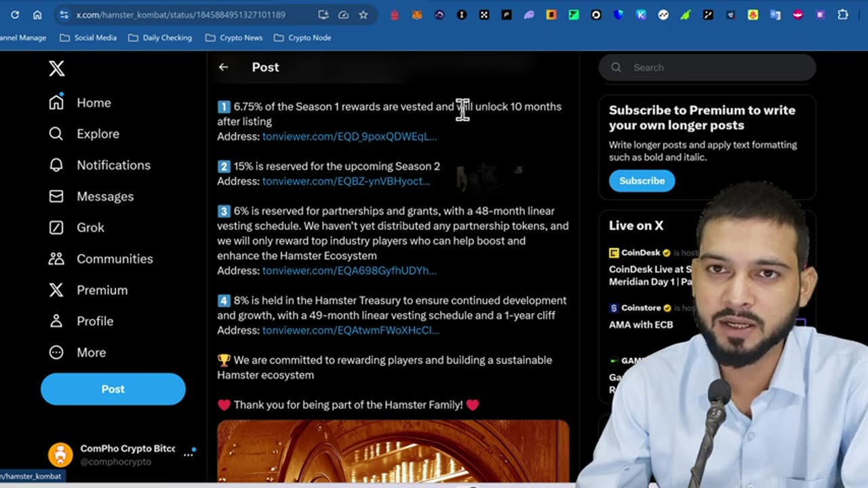868x488 pixels.
Task: Click "Subscribe to Premium to write" heading
Action: tap(702, 117)
